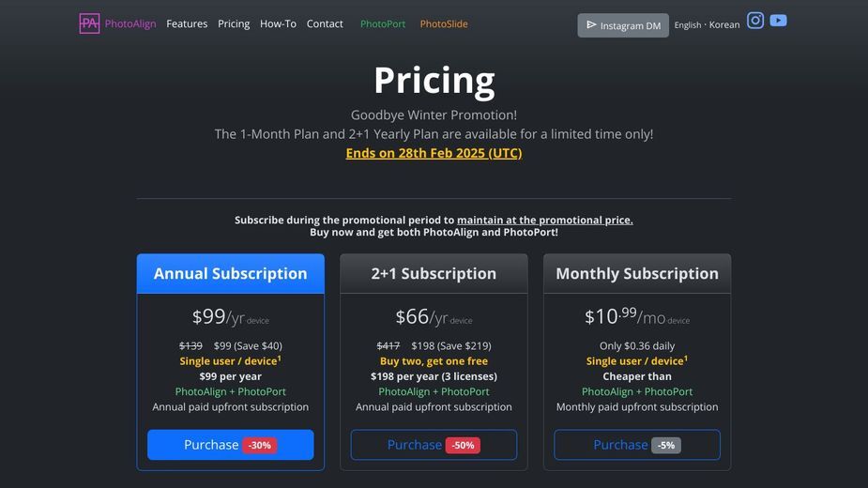Click the -30% discount badge
This screenshot has height=488, width=868.
(x=260, y=445)
